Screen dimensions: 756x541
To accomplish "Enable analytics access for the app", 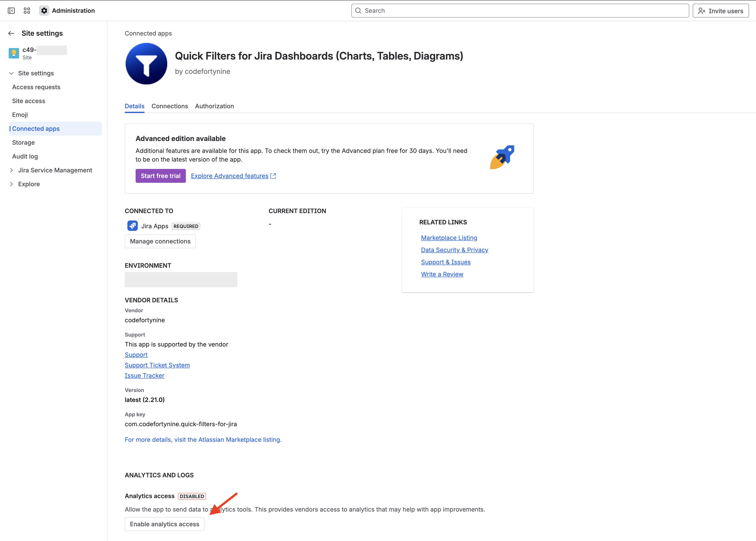I will point(164,524).
